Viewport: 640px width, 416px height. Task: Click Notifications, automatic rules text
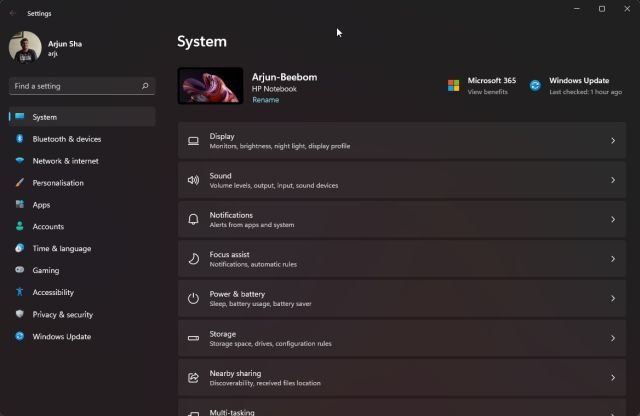coord(253,264)
